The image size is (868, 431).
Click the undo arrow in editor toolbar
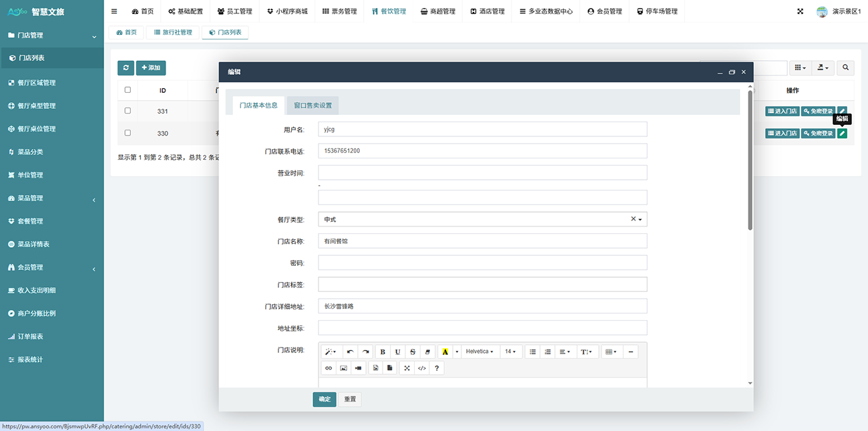[x=350, y=351]
